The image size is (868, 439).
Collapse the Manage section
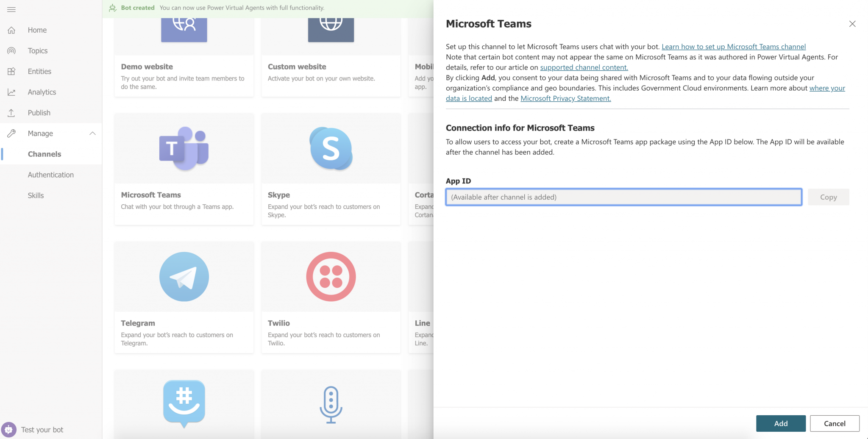click(93, 133)
